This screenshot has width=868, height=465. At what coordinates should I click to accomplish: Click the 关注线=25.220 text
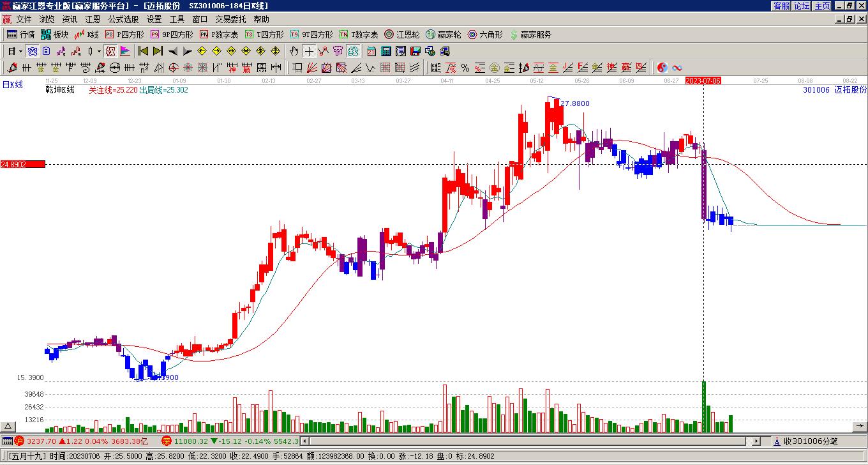pos(113,90)
